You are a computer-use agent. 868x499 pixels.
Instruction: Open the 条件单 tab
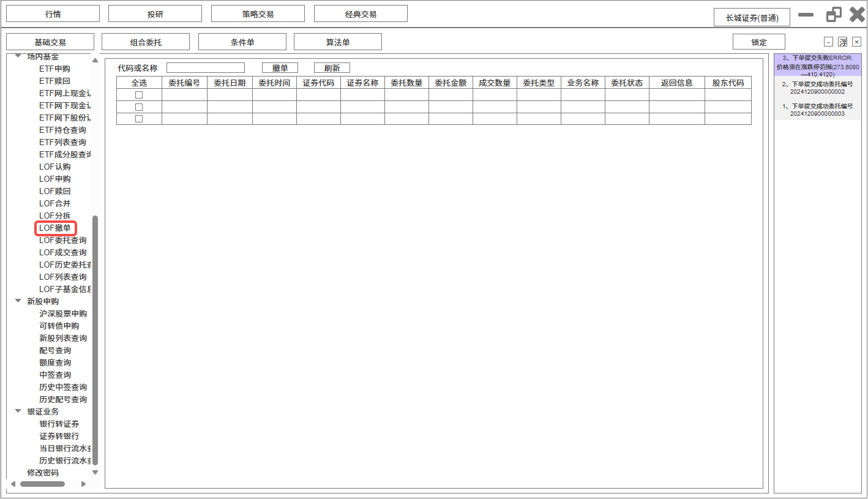[242, 42]
